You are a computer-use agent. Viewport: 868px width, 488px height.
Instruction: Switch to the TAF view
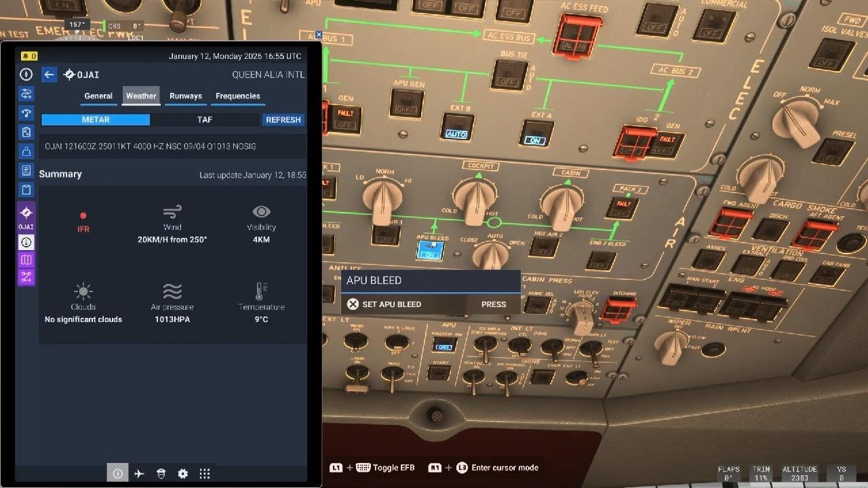click(204, 120)
